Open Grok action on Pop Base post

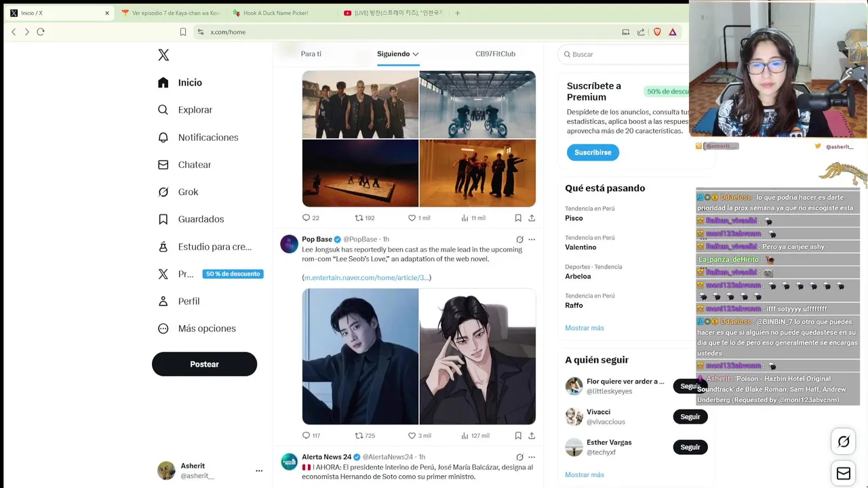(x=519, y=239)
